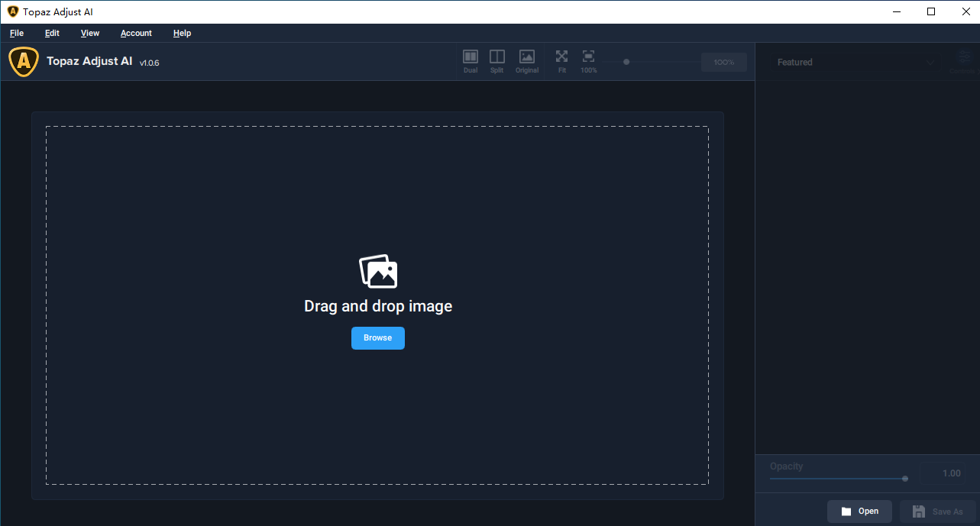
Task: Click the "Drag and drop image" text
Action: coord(378,306)
